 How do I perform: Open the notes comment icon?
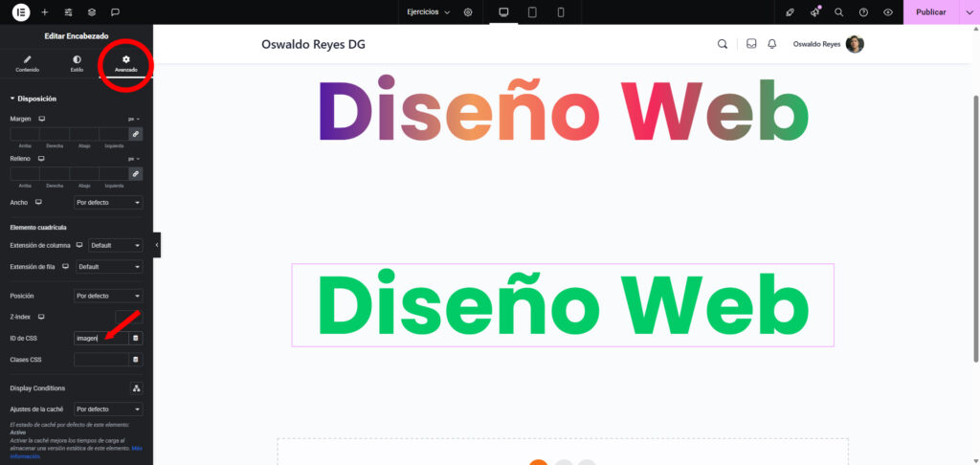pos(115,12)
